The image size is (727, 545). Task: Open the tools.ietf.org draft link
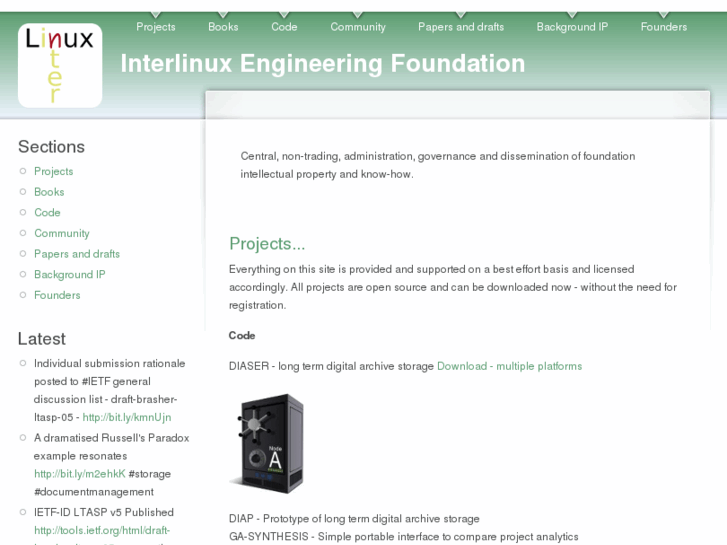click(102, 530)
